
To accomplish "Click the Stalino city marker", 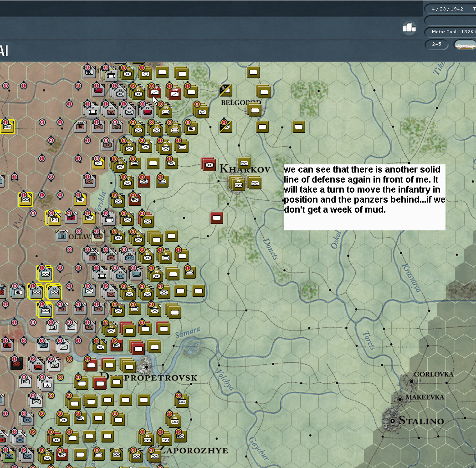I will (x=392, y=421).
